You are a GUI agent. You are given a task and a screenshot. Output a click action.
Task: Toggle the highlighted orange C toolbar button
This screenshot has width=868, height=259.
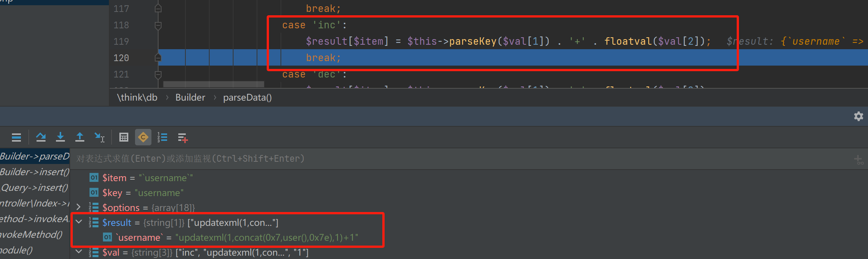(143, 138)
